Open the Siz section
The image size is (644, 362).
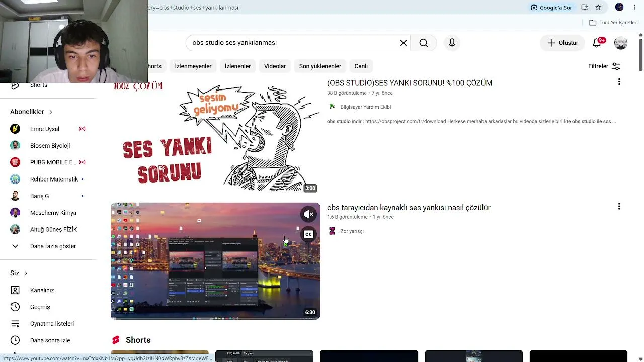(x=19, y=273)
